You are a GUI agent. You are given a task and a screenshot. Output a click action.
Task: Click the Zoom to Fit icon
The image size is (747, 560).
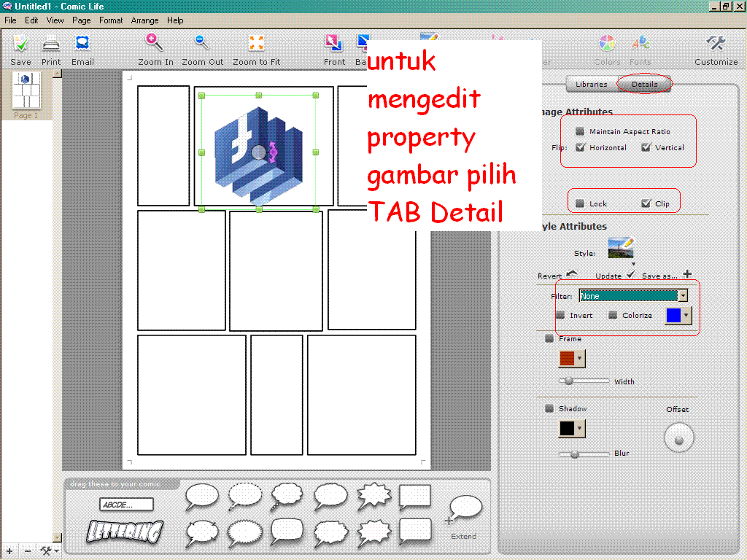tap(256, 43)
